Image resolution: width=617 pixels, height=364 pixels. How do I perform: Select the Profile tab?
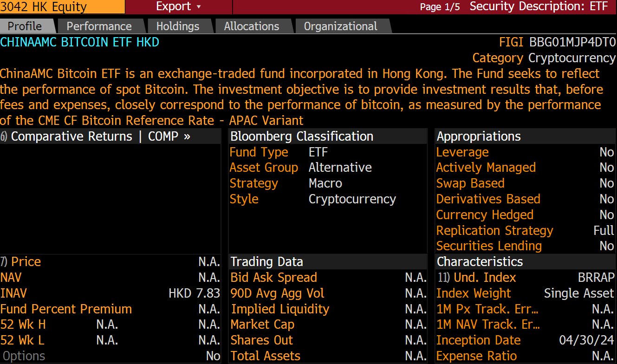coord(25,26)
